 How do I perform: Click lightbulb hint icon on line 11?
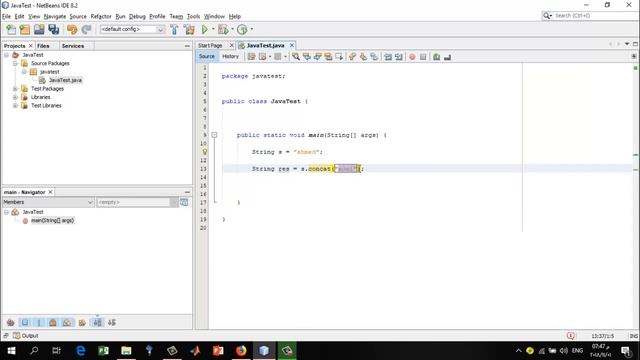point(204,152)
